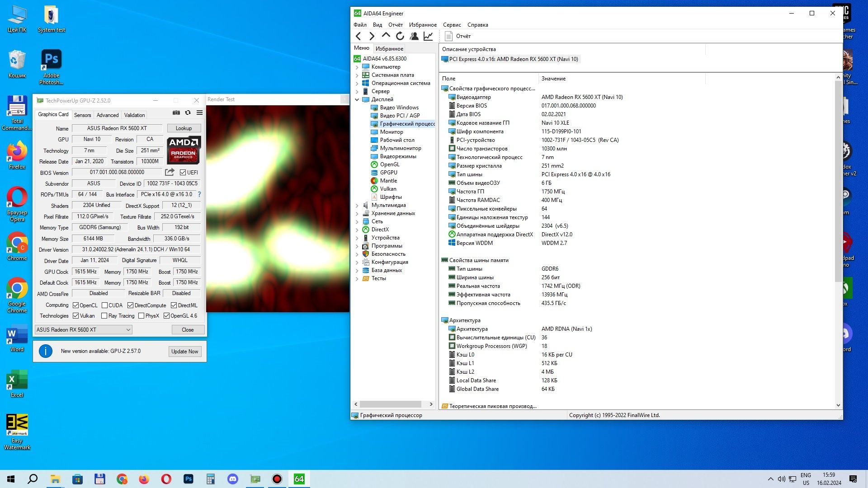Click taskbar search magnifier icon
868x488 pixels.
point(33,479)
